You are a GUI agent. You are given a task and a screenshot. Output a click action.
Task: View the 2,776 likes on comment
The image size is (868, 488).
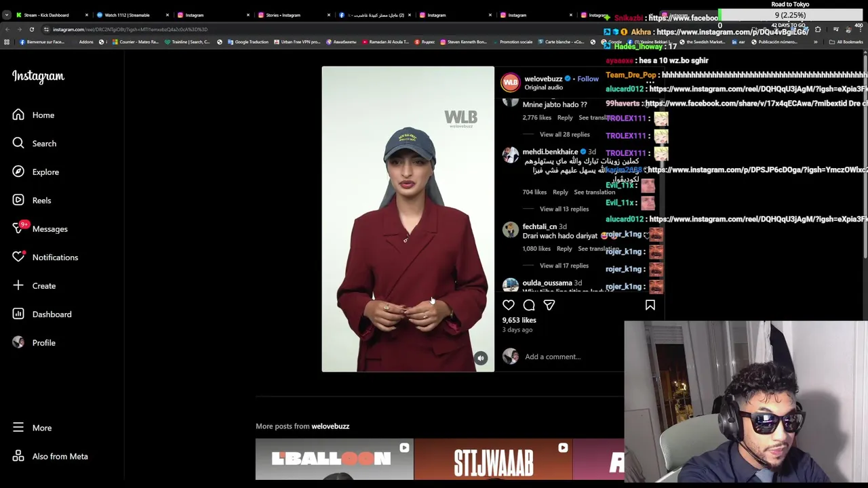536,118
